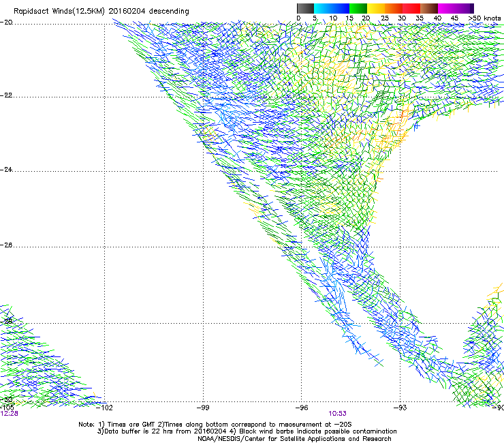Click the "35" label under the color bar

point(420,18)
